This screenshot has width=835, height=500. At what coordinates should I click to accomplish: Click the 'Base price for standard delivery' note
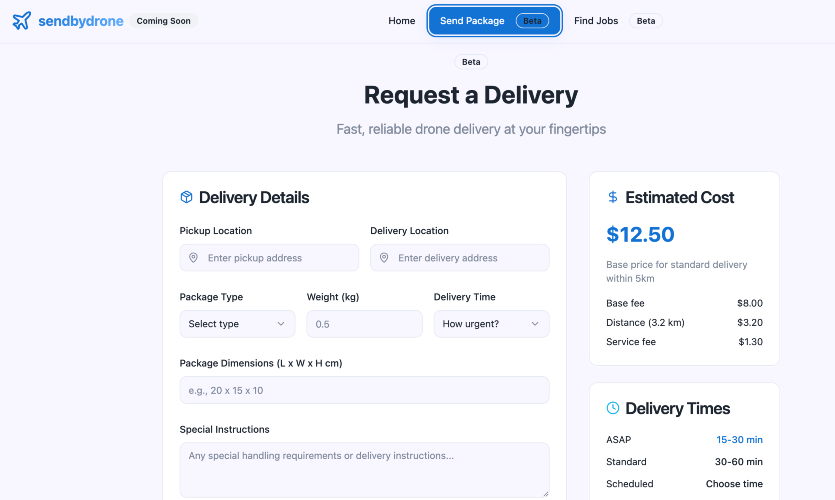[x=677, y=271]
